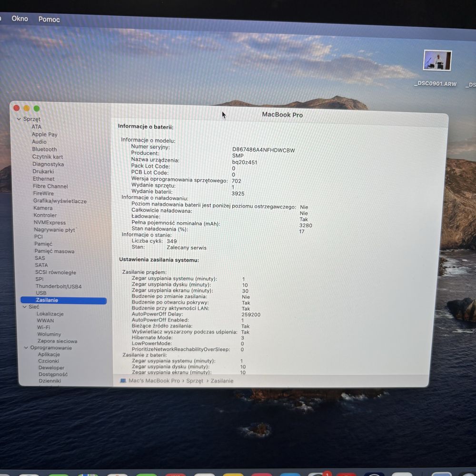Viewport: 476px width, 476px height.
Task: Click the laptop icon in path bar
Action: pyautogui.click(x=123, y=380)
